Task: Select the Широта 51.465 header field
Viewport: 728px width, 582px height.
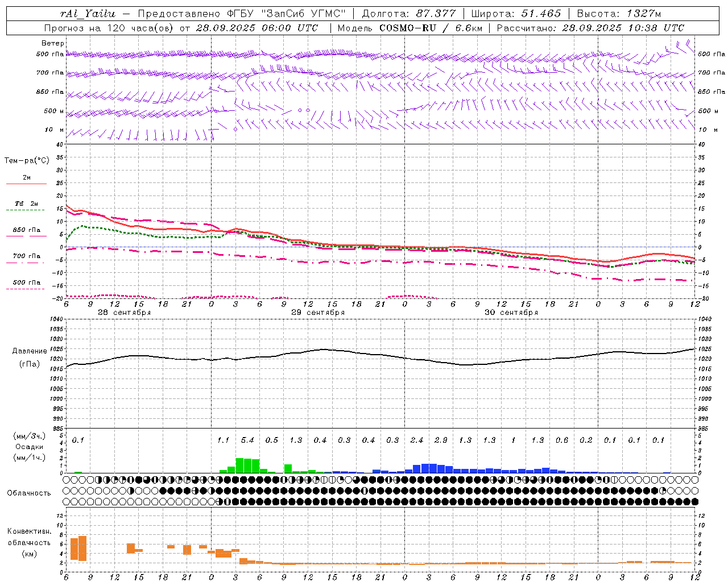Action: 516,14
